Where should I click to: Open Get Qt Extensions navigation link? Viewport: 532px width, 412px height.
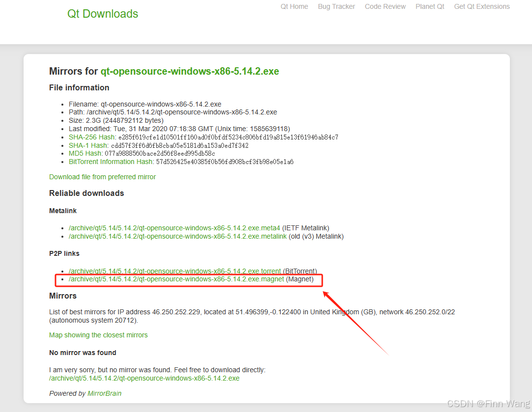[x=482, y=6]
